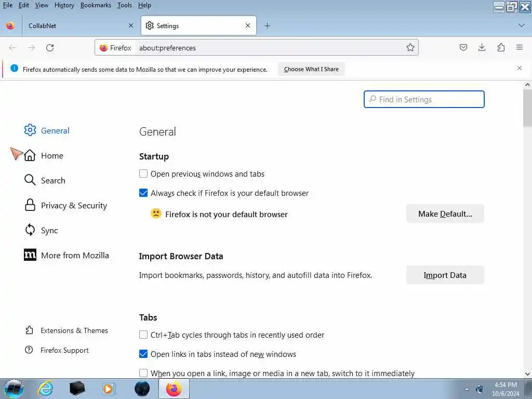The height and width of the screenshot is (399, 532).
Task: Open Firefox Support link
Action: point(57,350)
